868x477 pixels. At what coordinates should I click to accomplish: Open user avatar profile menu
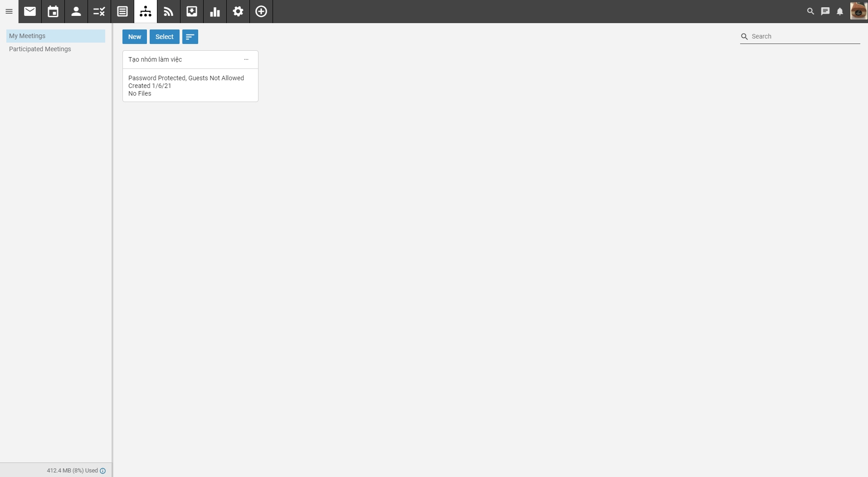pyautogui.click(x=858, y=11)
